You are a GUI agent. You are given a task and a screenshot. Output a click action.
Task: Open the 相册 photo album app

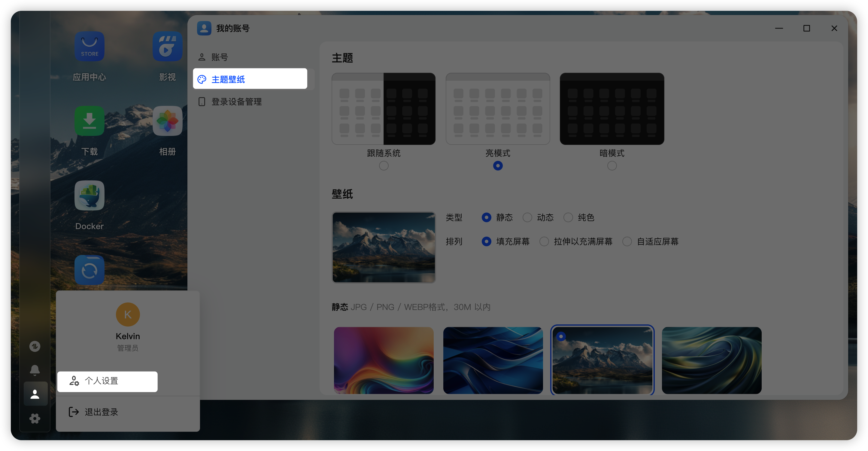[168, 121]
